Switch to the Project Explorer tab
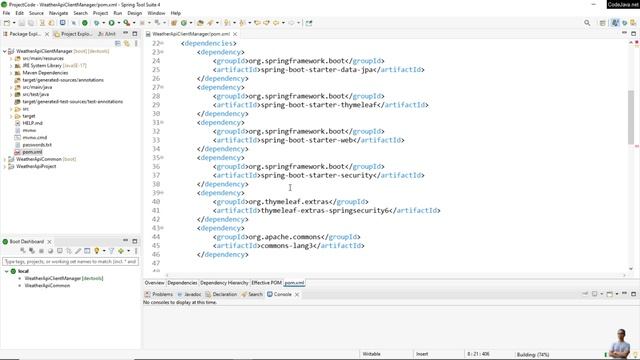Viewport: 640px width, 360px height. [73, 34]
